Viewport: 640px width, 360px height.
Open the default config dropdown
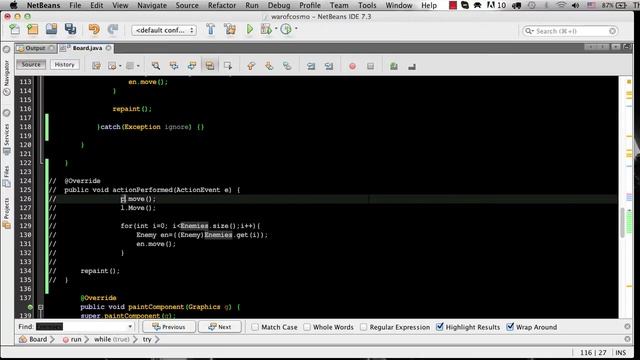pyautogui.click(x=164, y=30)
